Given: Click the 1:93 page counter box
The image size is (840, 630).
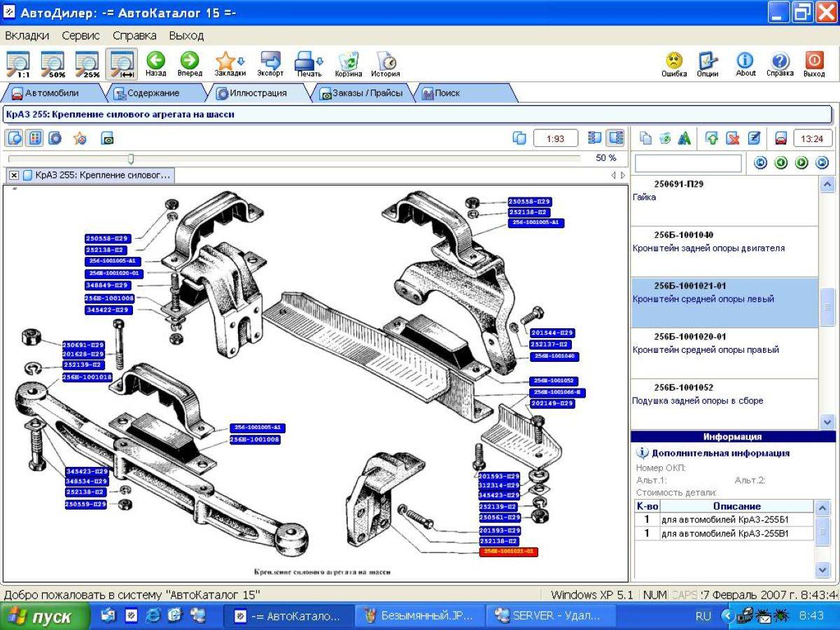Looking at the screenshot, I should point(556,139).
